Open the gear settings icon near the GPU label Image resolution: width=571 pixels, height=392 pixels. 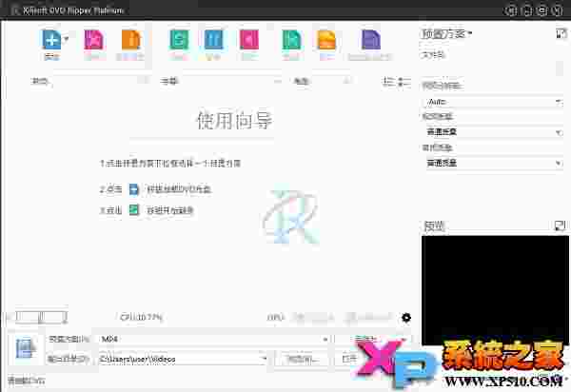tap(406, 318)
